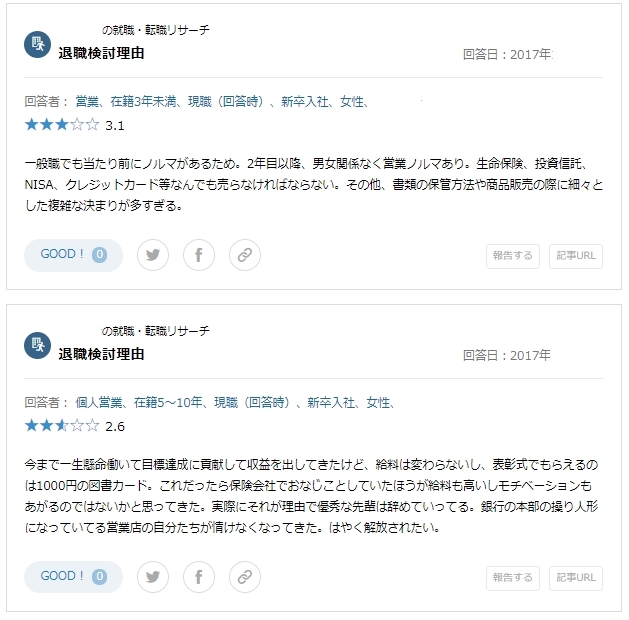The image size is (629, 620).
Task: Click the 在籍5～10年 attribute link
Action: (x=168, y=402)
